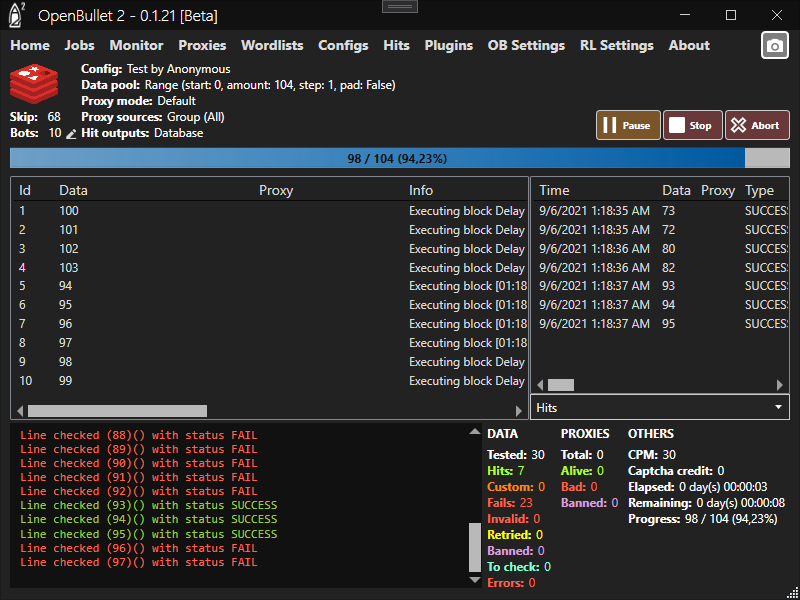Select bot row with data 99
This screenshot has width=800, height=600.
[x=269, y=381]
